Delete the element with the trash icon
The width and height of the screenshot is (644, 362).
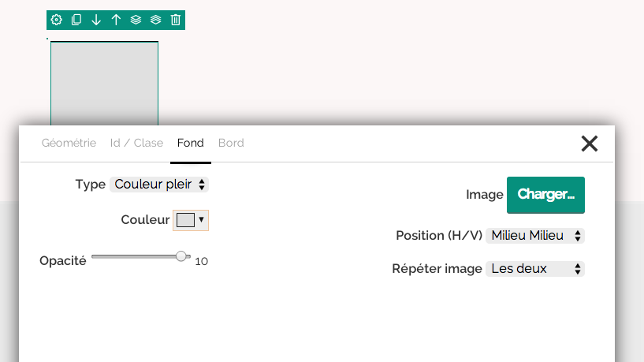[176, 20]
